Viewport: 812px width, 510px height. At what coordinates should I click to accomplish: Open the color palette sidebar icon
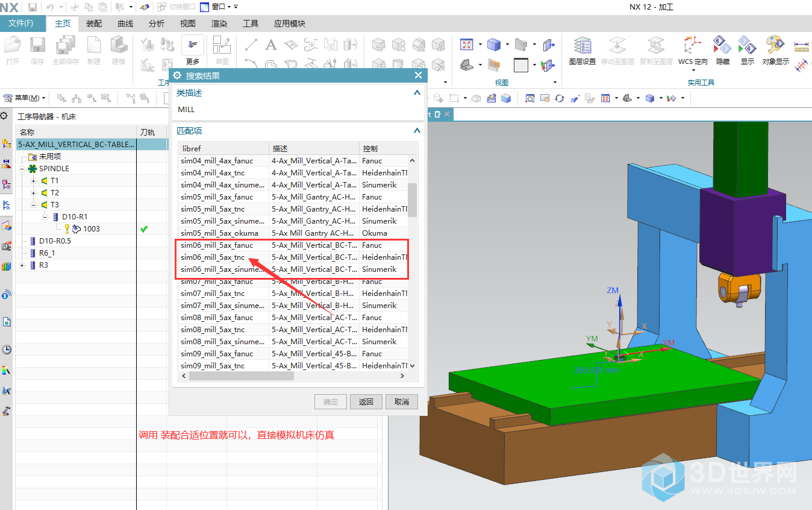point(7,370)
